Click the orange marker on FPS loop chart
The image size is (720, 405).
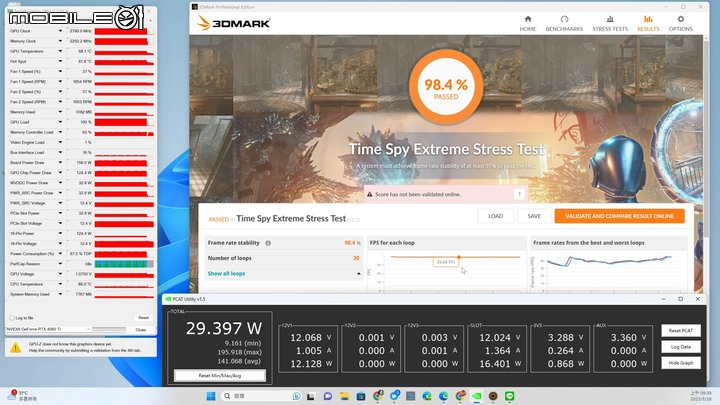pos(458,257)
